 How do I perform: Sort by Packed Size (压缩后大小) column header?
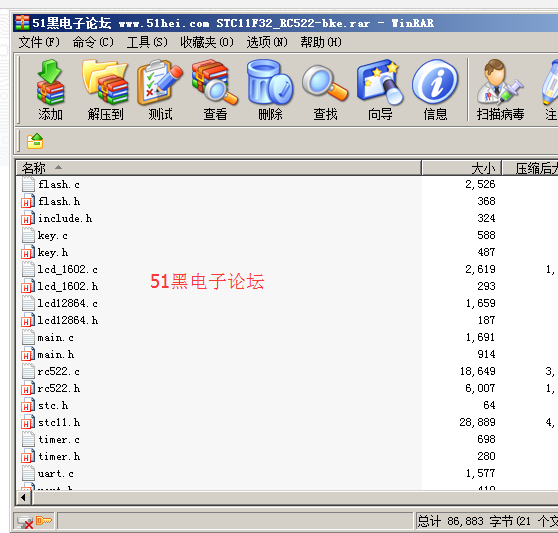point(530,168)
